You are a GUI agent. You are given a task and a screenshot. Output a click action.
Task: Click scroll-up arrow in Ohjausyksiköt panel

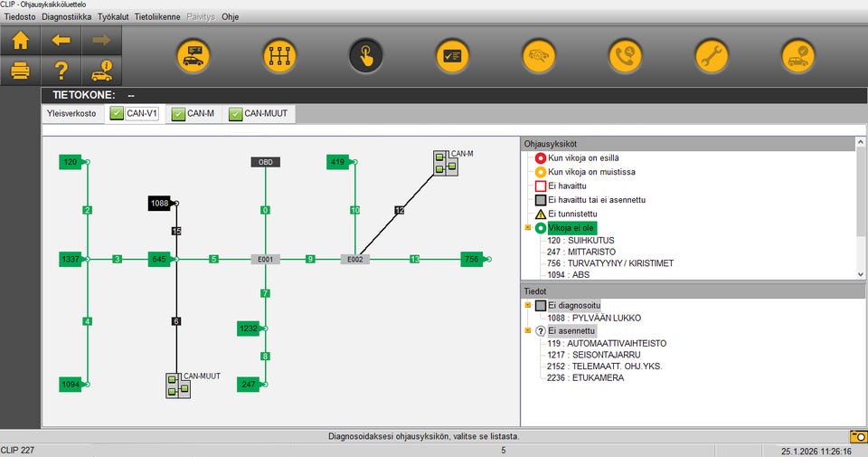[861, 142]
